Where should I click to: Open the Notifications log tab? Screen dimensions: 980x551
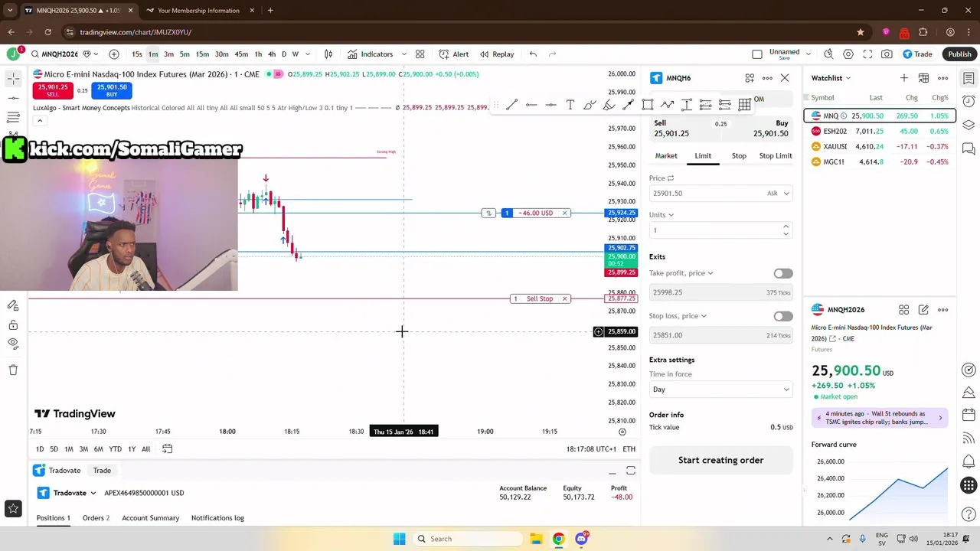217,518
